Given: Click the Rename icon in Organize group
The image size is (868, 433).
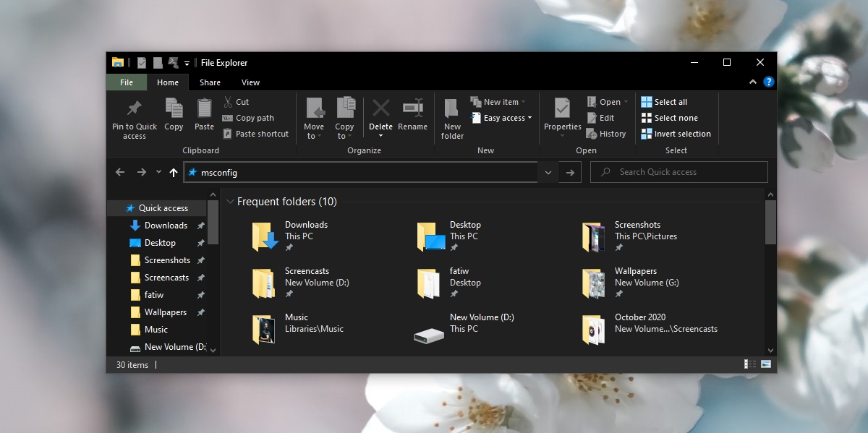Looking at the screenshot, I should [x=412, y=108].
